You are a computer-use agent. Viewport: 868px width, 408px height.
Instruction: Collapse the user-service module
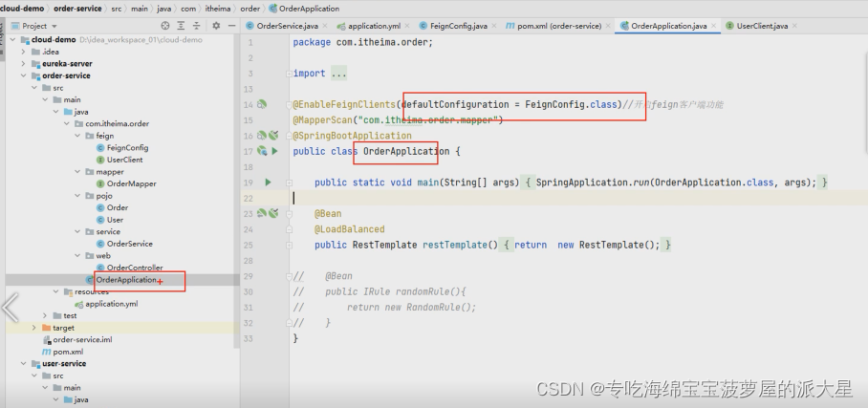point(23,364)
